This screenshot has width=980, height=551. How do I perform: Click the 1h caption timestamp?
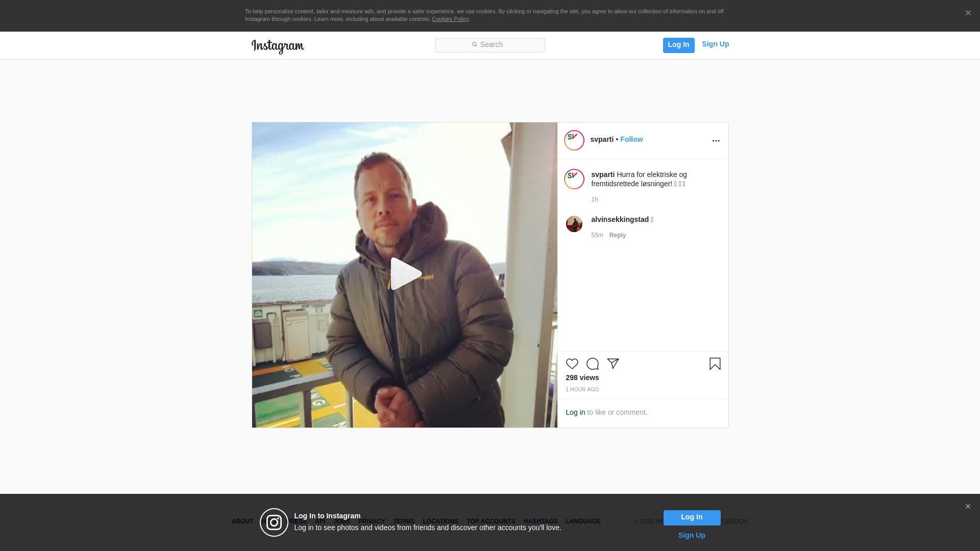[x=595, y=199]
